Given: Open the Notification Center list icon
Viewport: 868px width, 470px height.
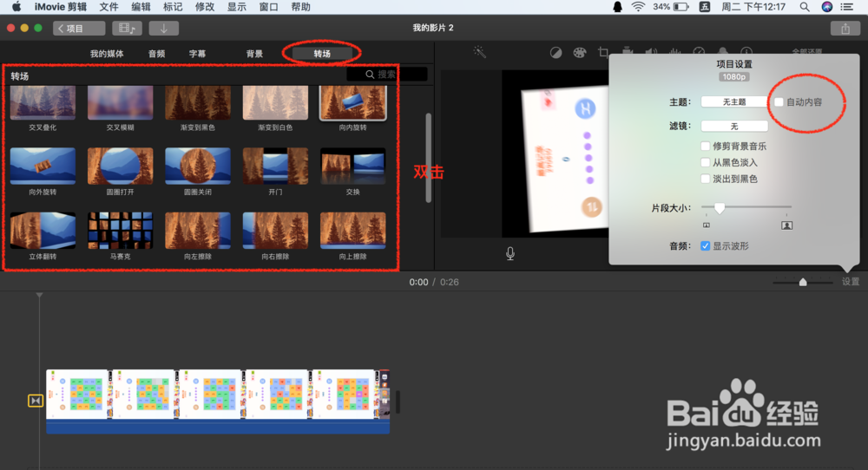Looking at the screenshot, I should 847,7.
